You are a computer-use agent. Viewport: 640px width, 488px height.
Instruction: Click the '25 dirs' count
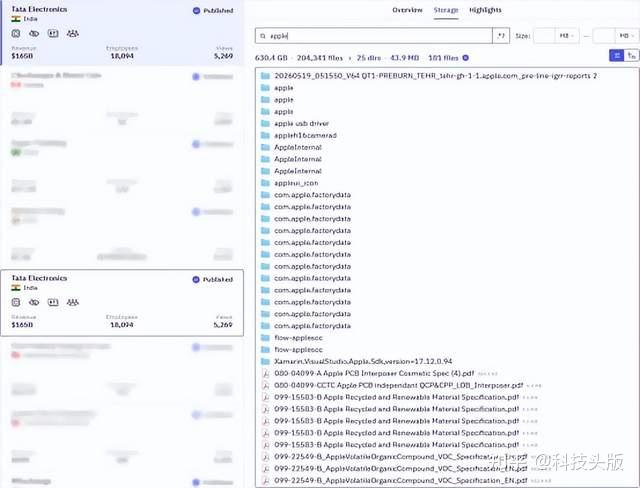click(369, 58)
